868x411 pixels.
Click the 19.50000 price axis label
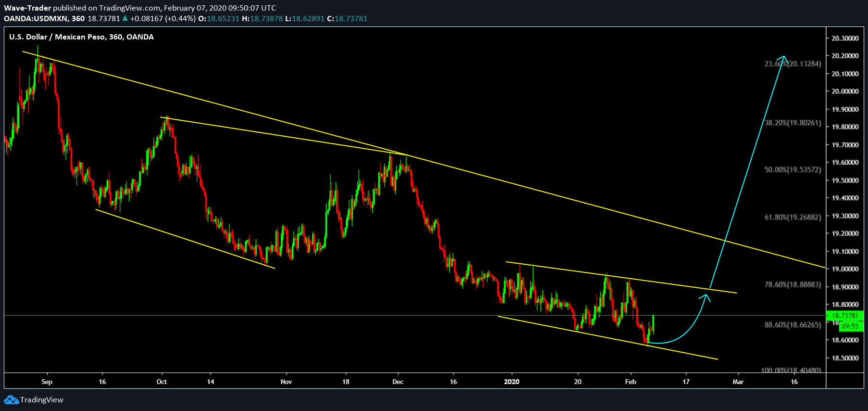pos(845,180)
